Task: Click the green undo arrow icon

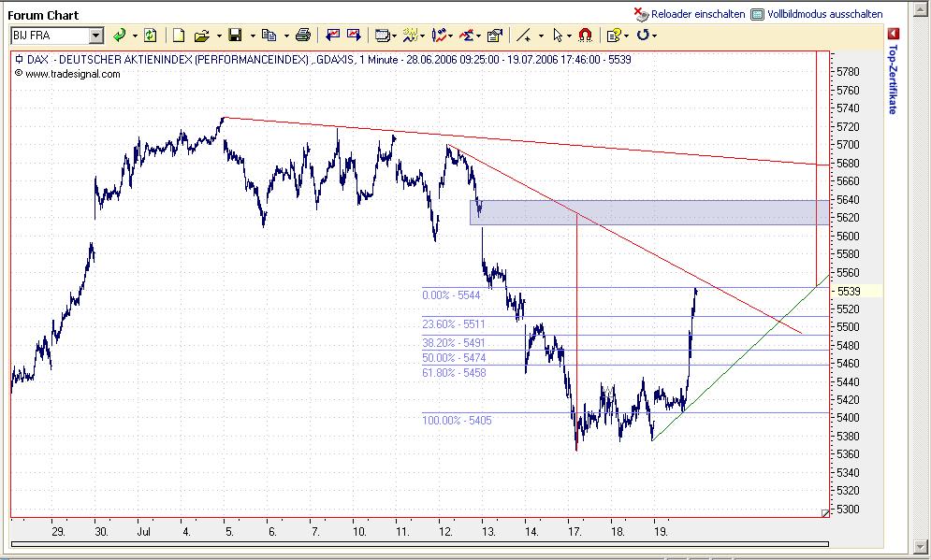Action: click(120, 36)
